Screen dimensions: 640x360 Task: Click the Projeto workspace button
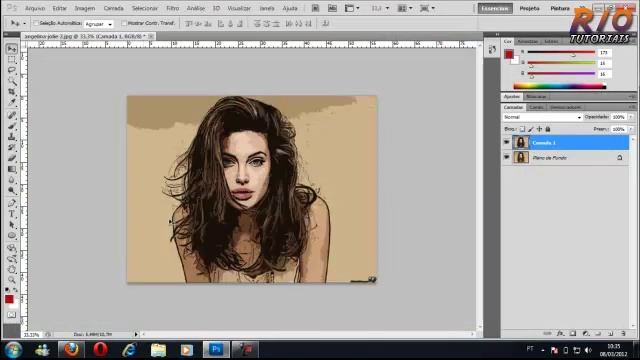pyautogui.click(x=529, y=8)
